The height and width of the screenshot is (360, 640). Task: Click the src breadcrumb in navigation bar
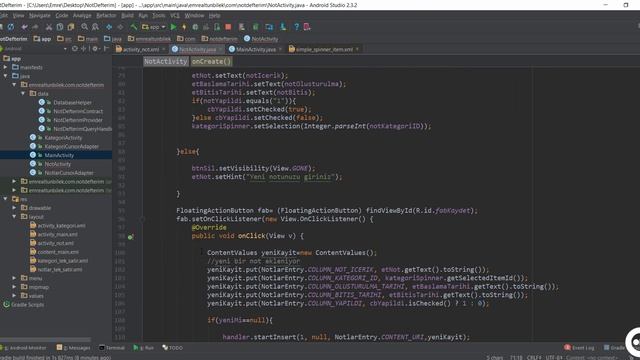(64, 39)
